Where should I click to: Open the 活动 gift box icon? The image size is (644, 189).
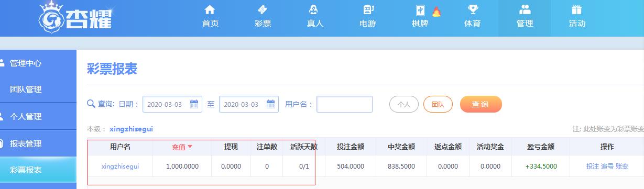pyautogui.click(x=577, y=9)
